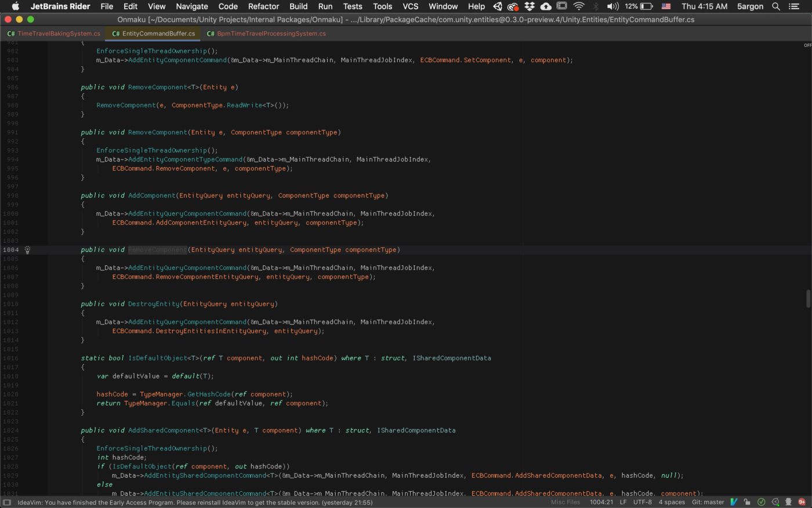Open the 4 spaces indentation settings

(672, 502)
